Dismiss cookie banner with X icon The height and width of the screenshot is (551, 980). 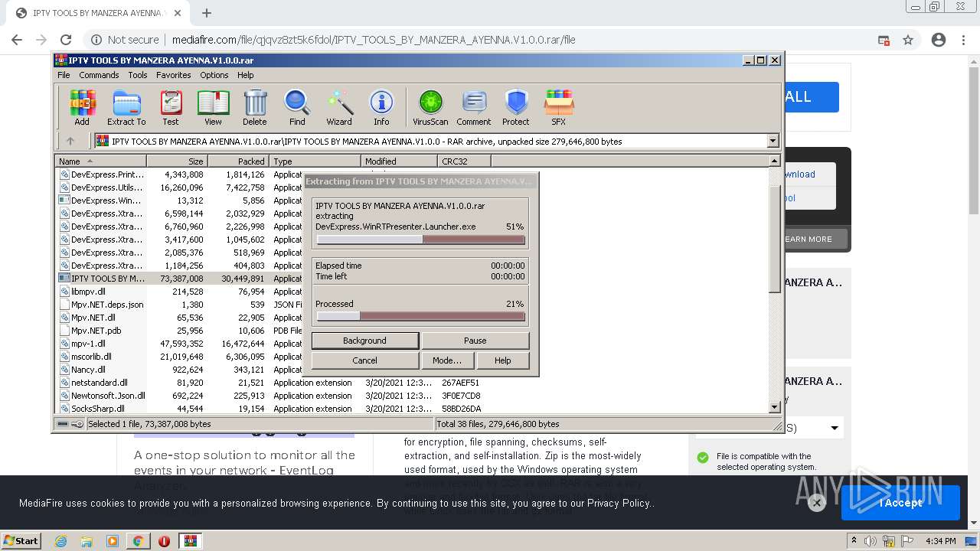[817, 503]
